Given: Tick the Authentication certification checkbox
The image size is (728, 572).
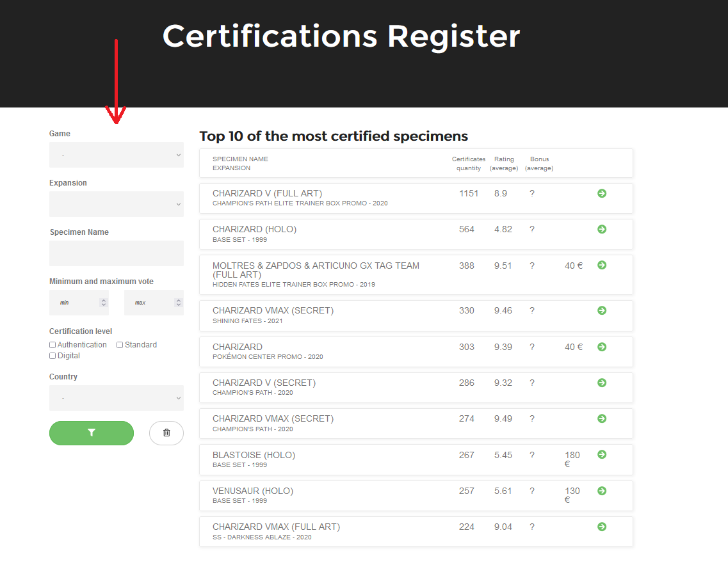Looking at the screenshot, I should (x=53, y=345).
